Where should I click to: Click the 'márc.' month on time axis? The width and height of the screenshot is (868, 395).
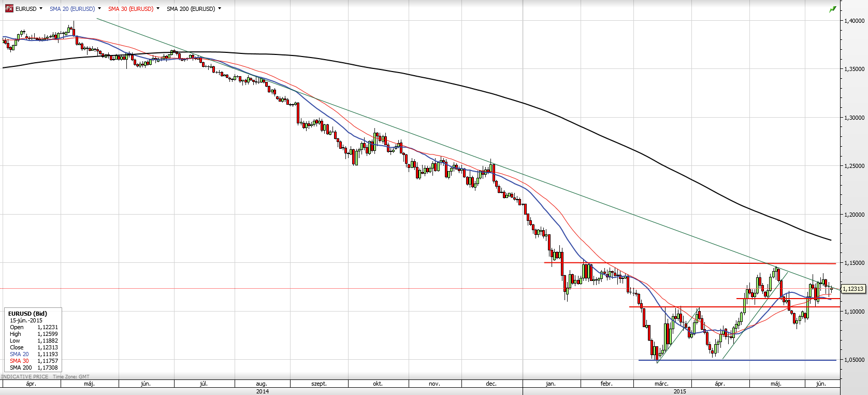coord(661,384)
